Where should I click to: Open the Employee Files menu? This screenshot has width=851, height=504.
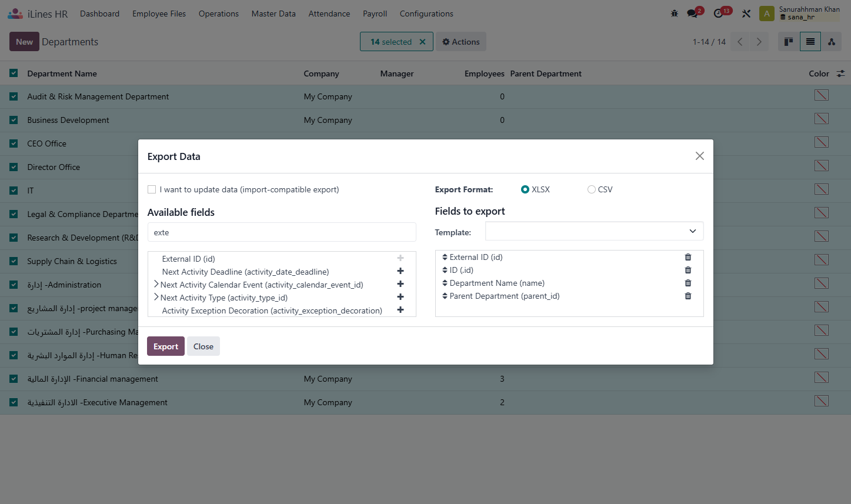click(x=159, y=14)
